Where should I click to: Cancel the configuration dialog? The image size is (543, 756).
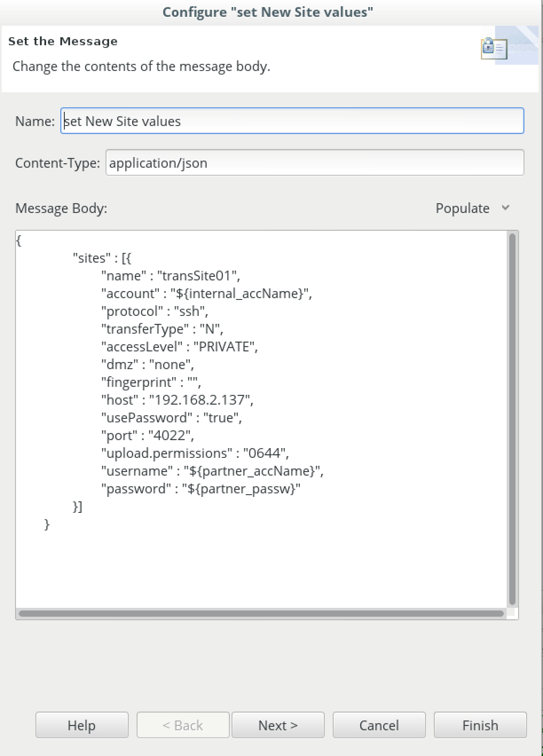tap(379, 725)
